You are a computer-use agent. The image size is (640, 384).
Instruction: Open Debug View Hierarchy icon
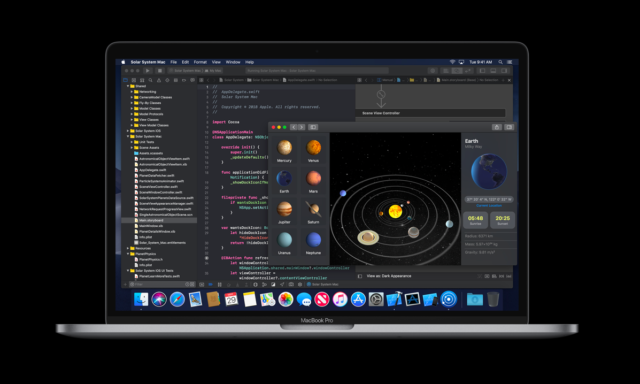click(256, 284)
